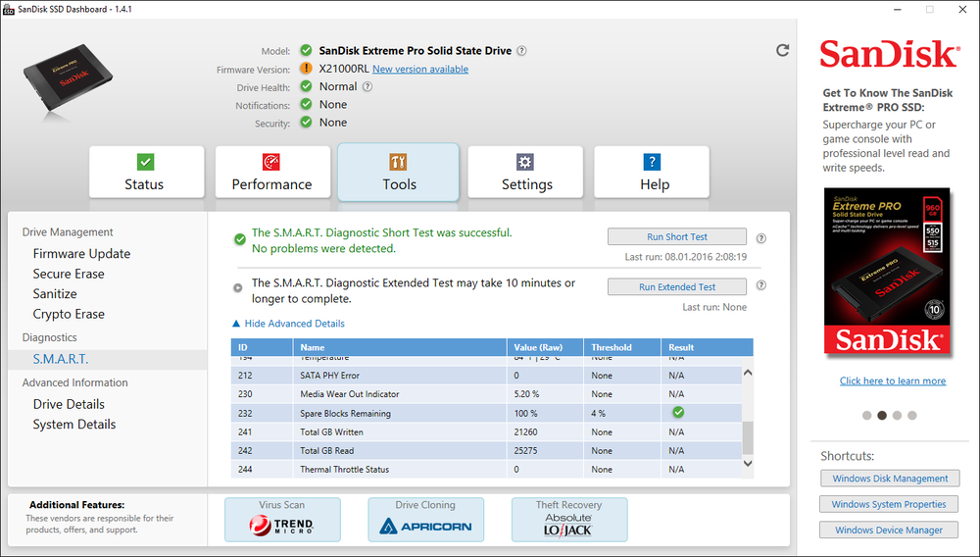This screenshot has height=557, width=980.
Task: Click the scroll down arrow of SMART table
Action: tap(748, 463)
